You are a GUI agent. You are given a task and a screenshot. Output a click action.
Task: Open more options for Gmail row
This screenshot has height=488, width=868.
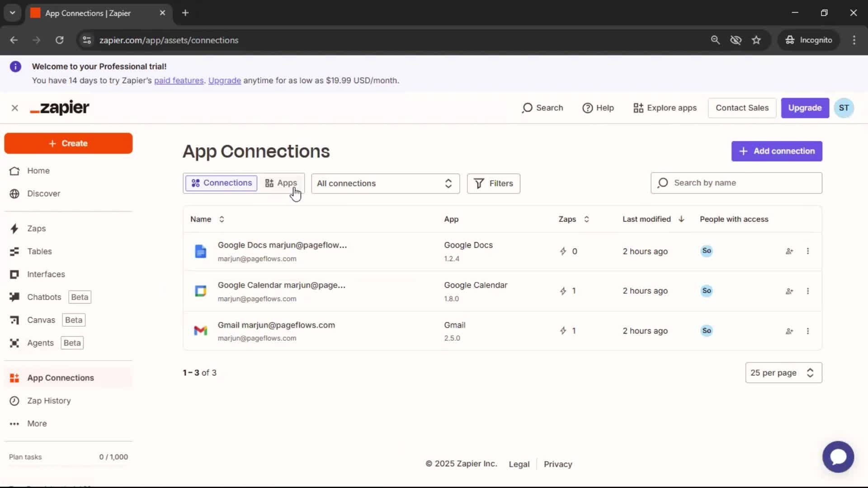[808, 331]
